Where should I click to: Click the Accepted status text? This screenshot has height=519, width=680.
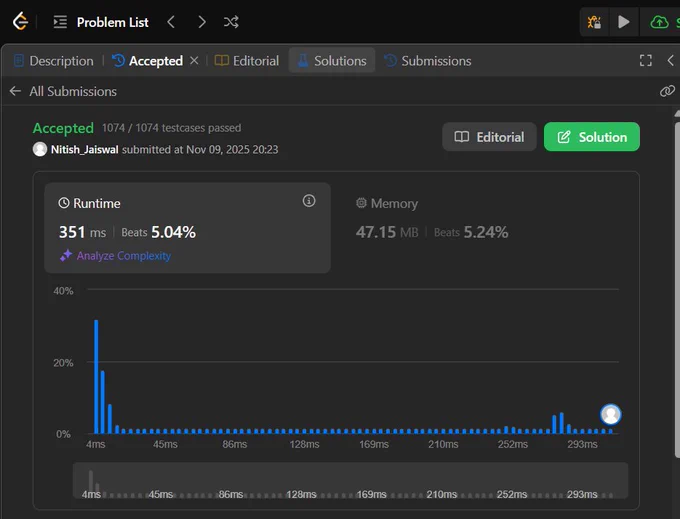[x=63, y=128]
